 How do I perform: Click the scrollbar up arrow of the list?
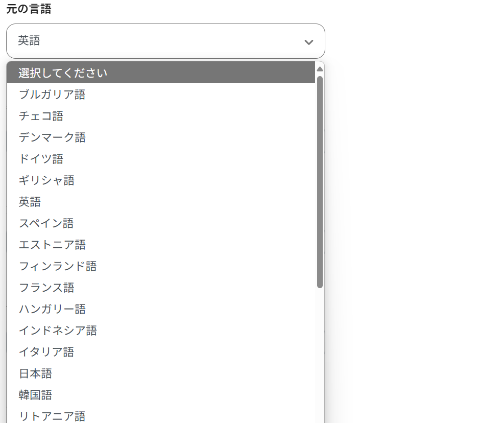[320, 69]
